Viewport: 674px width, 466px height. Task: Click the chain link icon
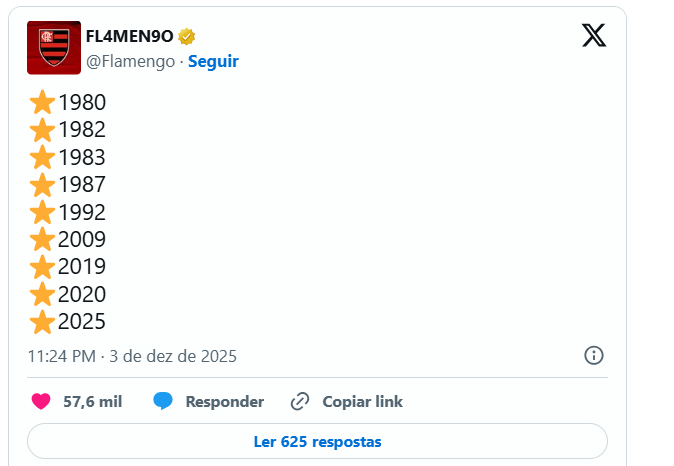coord(300,402)
